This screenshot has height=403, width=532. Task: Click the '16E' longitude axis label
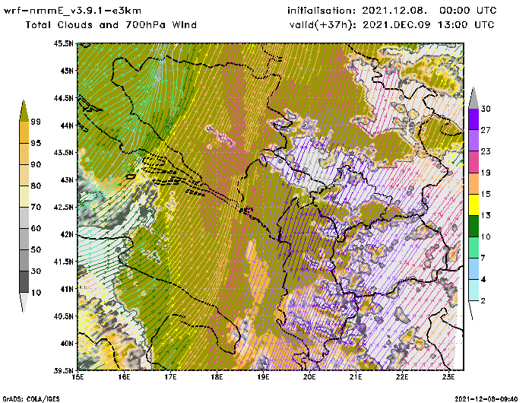click(124, 377)
